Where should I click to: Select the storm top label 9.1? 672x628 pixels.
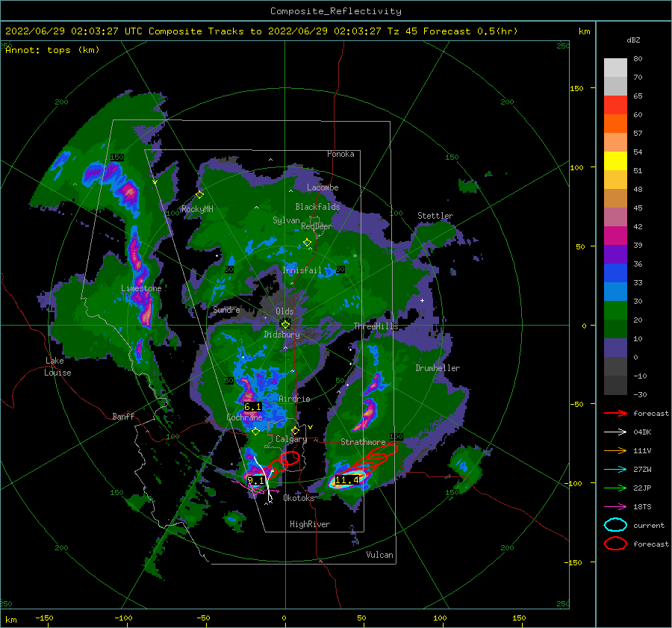click(256, 481)
